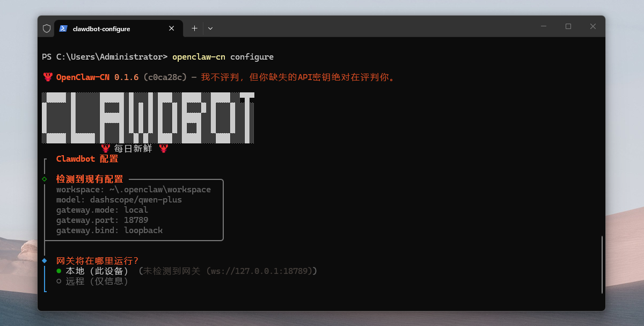The image size is (644, 326).
Task: Click the CLAWDBOT ASCII art banner
Action: (x=148, y=118)
